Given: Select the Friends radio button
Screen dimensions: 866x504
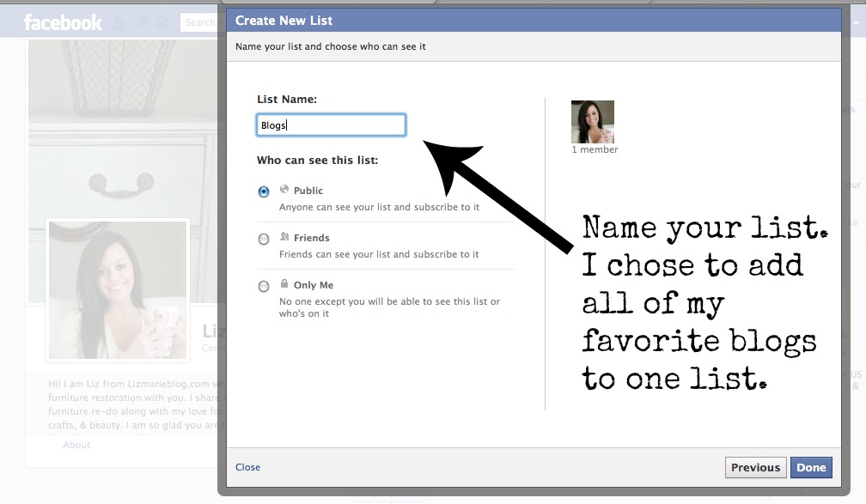Looking at the screenshot, I should click(x=264, y=240).
